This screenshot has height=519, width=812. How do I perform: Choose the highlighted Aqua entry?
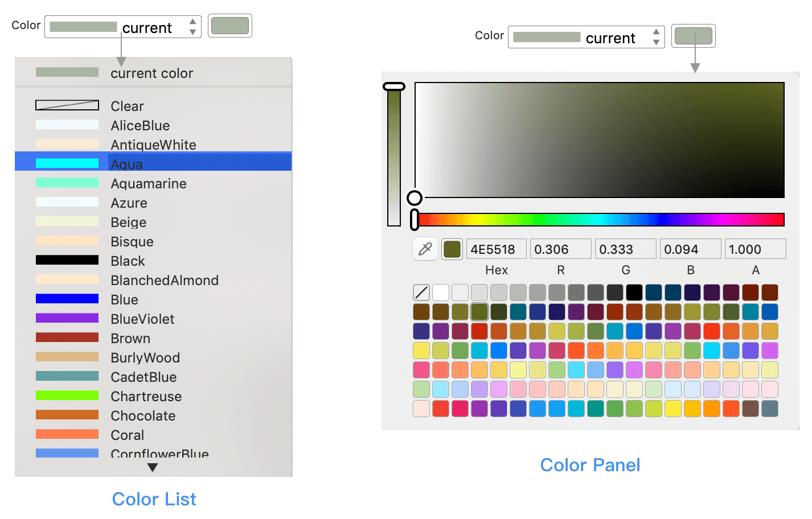click(x=153, y=162)
